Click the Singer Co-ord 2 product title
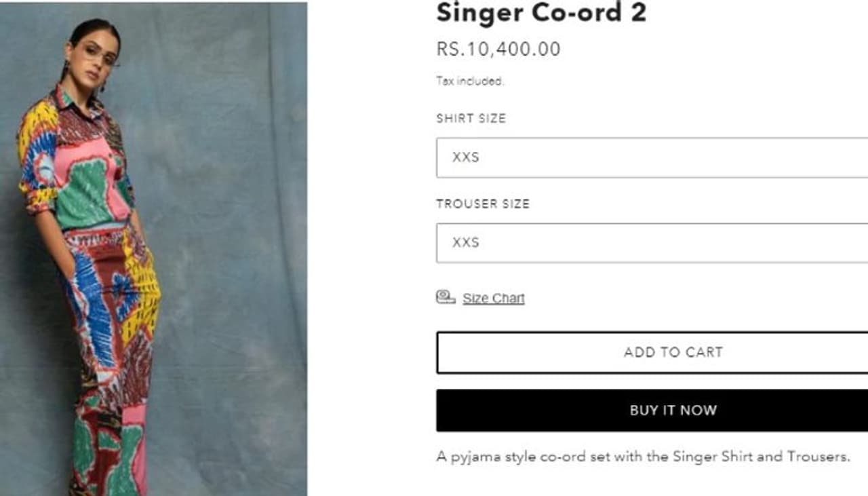 (x=541, y=12)
